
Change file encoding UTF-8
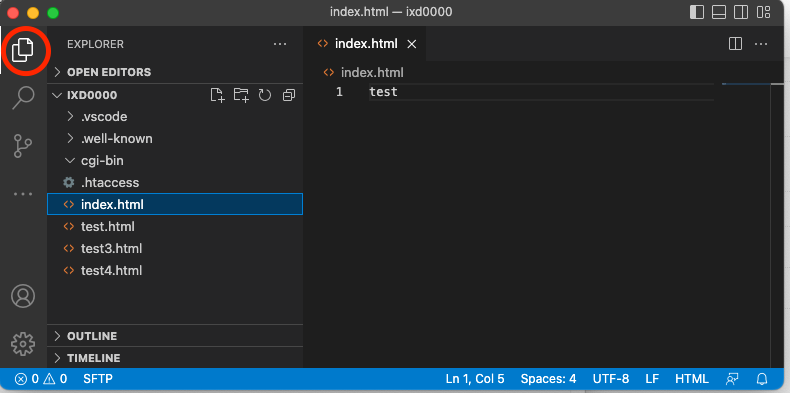pyautogui.click(x=611, y=379)
